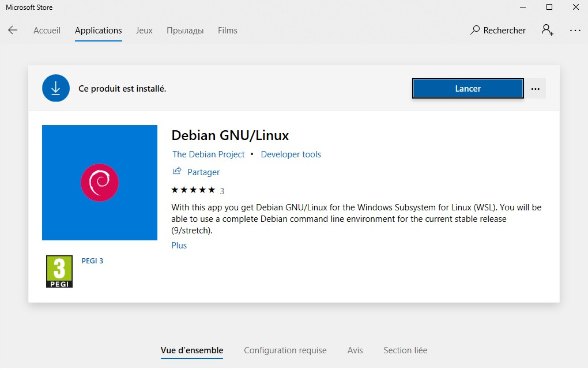This screenshot has width=588, height=370.
Task: Launch Debian with the Lancer button
Action: click(468, 89)
